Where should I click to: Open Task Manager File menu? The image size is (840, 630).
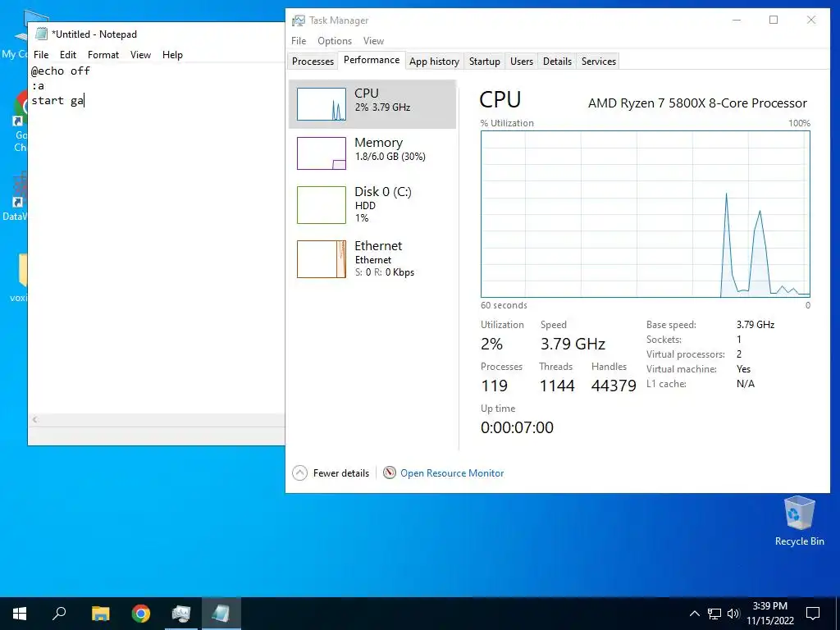(x=299, y=41)
